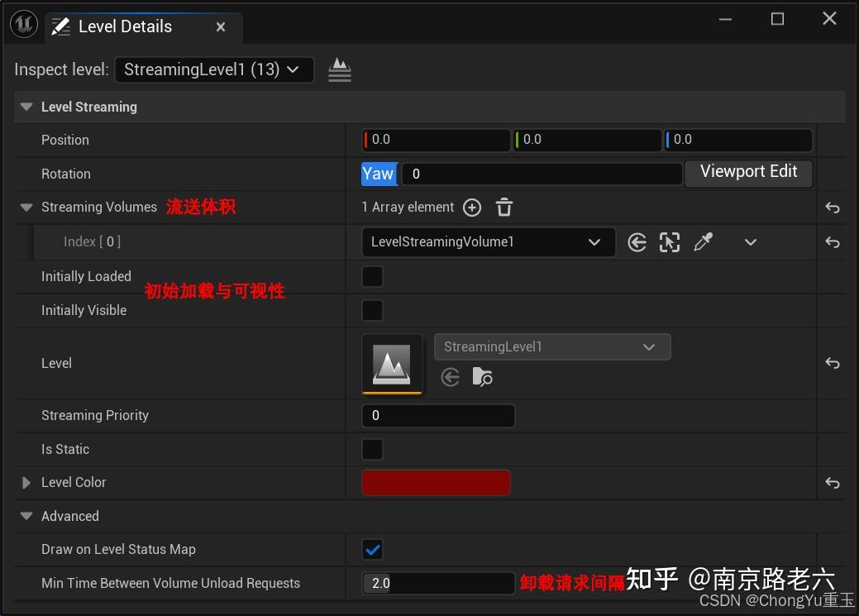Expand the Level Color property
The height and width of the screenshot is (616, 859).
pyautogui.click(x=25, y=482)
